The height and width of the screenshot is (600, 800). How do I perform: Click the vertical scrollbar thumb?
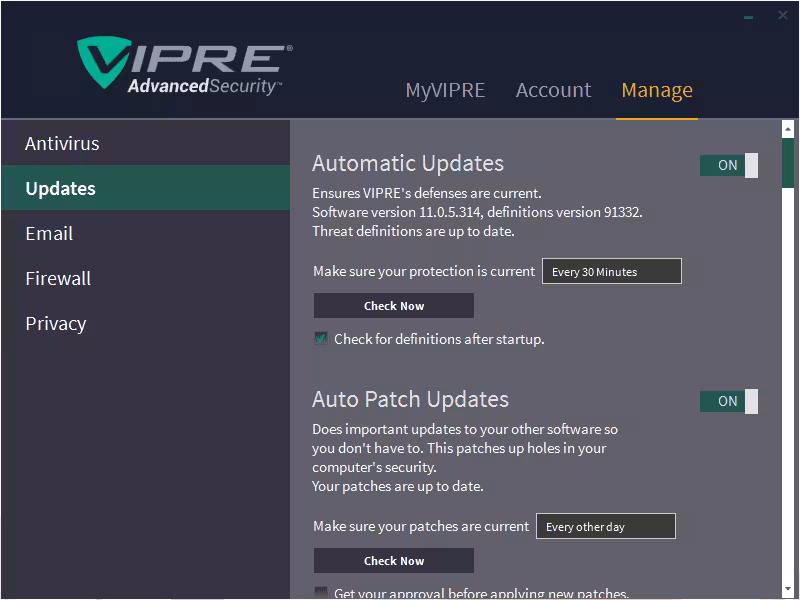788,163
